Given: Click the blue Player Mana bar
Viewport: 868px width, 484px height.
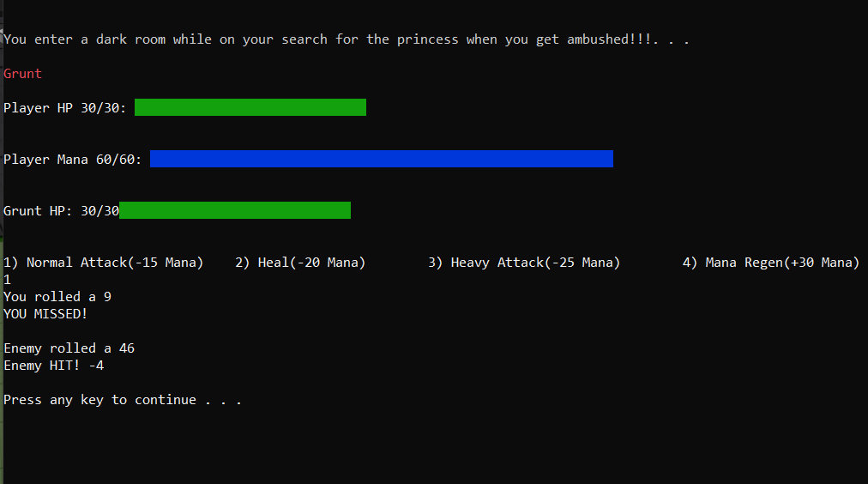Looking at the screenshot, I should tap(382, 159).
